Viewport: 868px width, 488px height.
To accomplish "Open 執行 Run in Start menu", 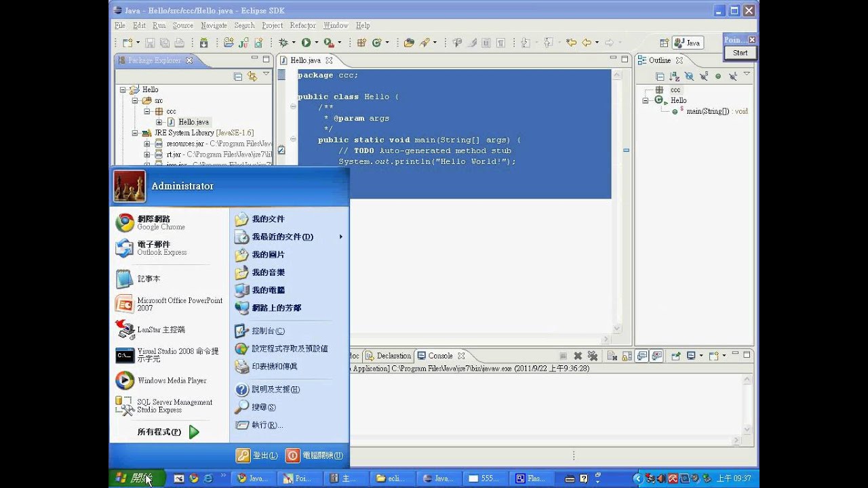I will point(260,425).
